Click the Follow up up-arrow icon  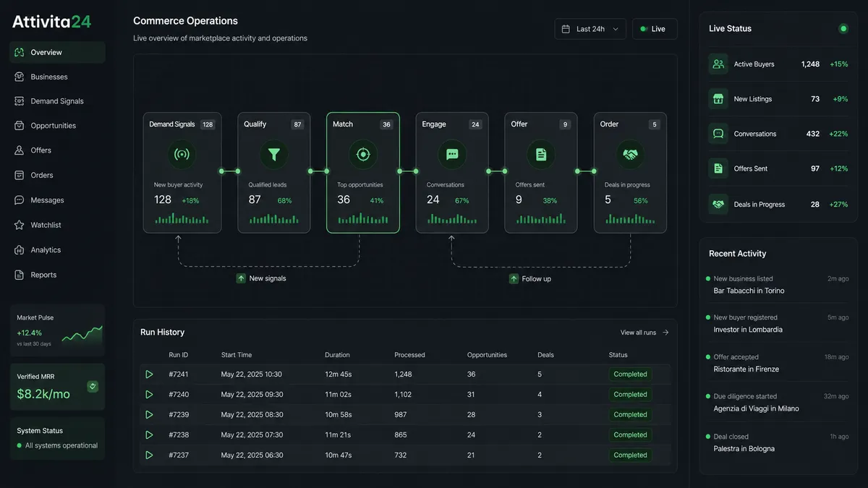tap(514, 278)
